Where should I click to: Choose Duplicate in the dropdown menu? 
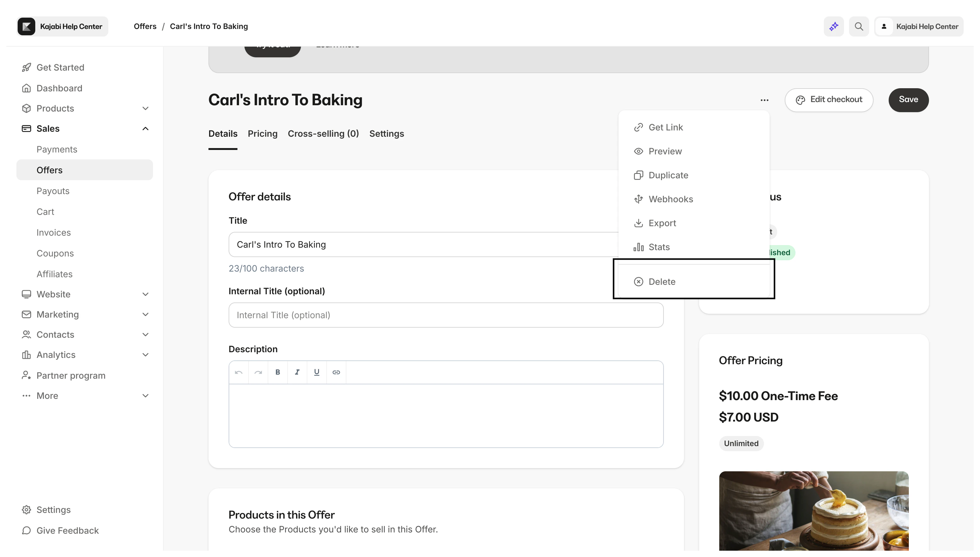[668, 175]
